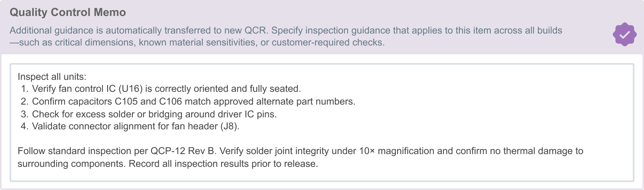644x190 pixels.
Task: Click the Quality Control Memo heading
Action: [x=68, y=12]
